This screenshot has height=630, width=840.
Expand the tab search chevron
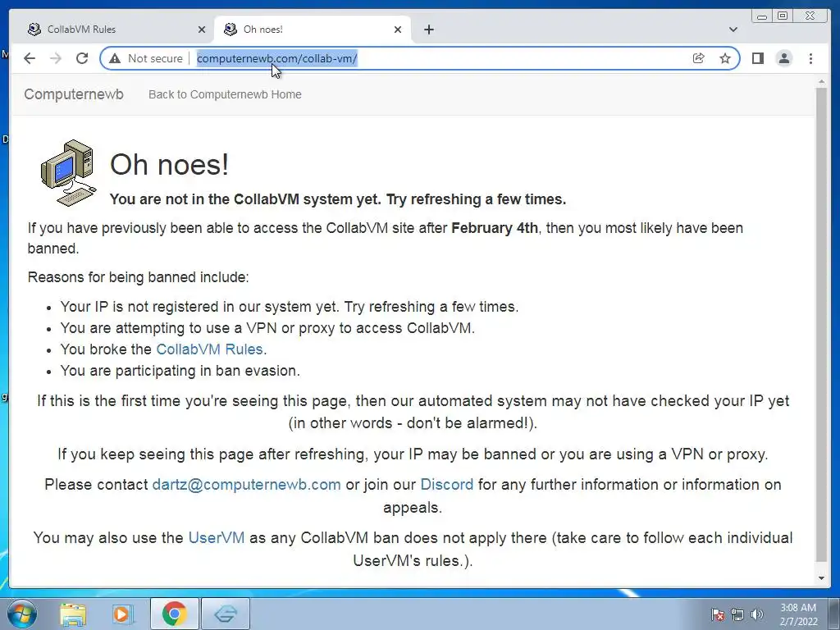[733, 30]
